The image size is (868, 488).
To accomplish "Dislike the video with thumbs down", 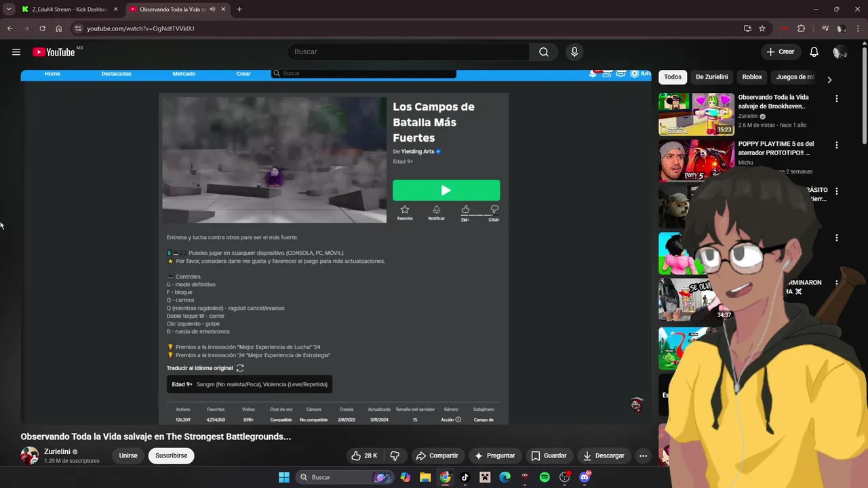I will (395, 455).
